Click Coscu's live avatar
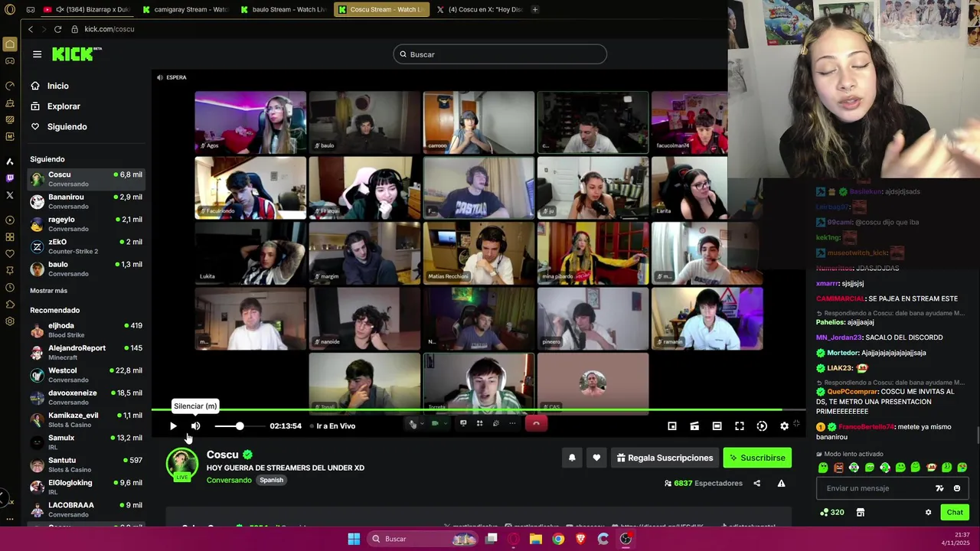The height and width of the screenshot is (551, 980). (x=182, y=465)
